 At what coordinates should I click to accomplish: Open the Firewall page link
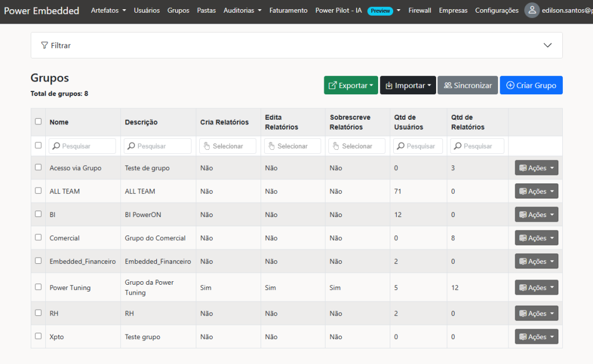pyautogui.click(x=419, y=10)
